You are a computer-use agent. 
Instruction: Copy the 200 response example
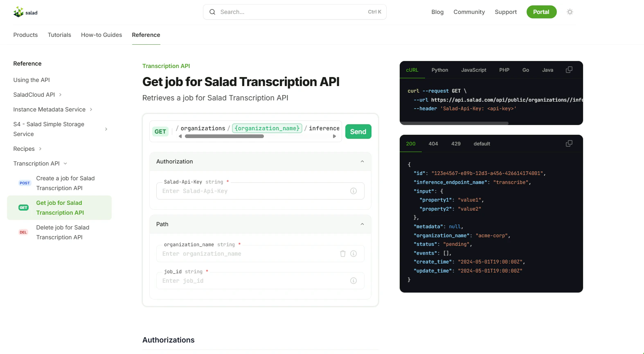[569, 143]
